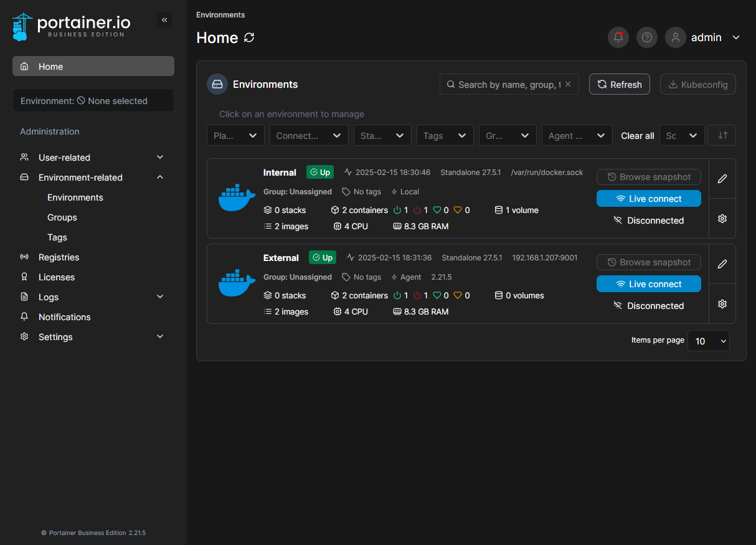This screenshot has height=545, width=756.
Task: Open gear settings icon for External environment
Action: pyautogui.click(x=722, y=304)
